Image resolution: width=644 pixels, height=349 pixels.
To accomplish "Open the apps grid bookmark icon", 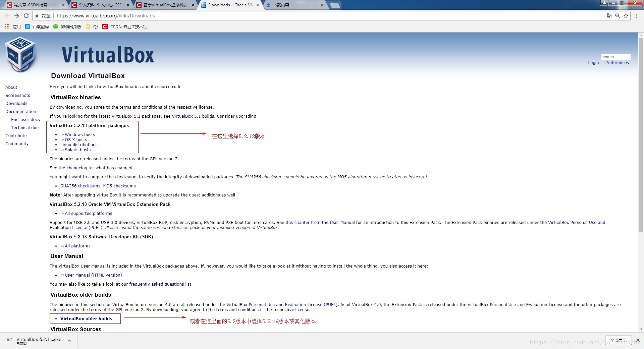I will tap(7, 26).
